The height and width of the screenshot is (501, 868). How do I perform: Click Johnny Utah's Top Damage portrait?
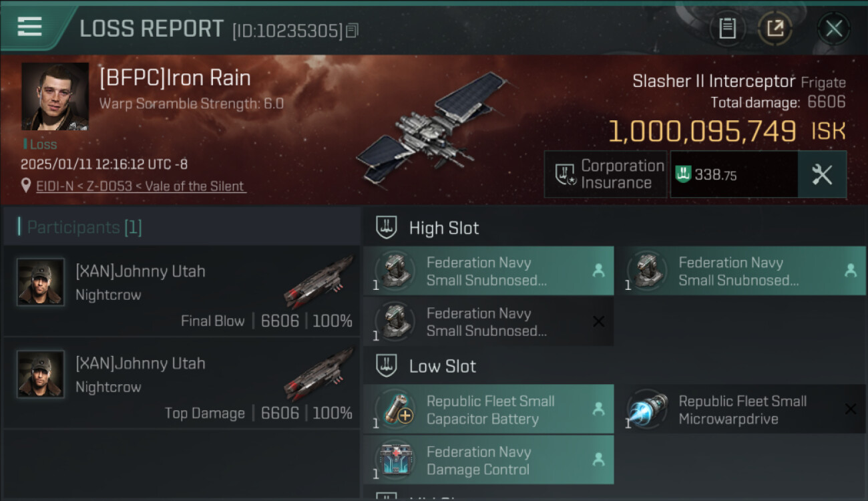tap(41, 374)
